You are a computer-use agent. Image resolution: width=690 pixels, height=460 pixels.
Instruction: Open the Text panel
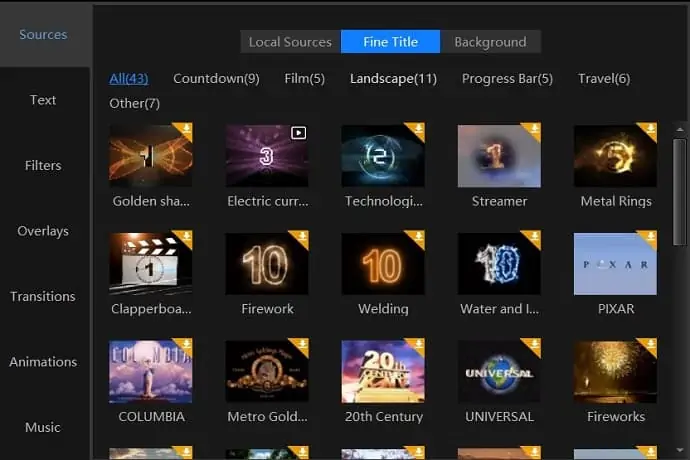point(43,100)
